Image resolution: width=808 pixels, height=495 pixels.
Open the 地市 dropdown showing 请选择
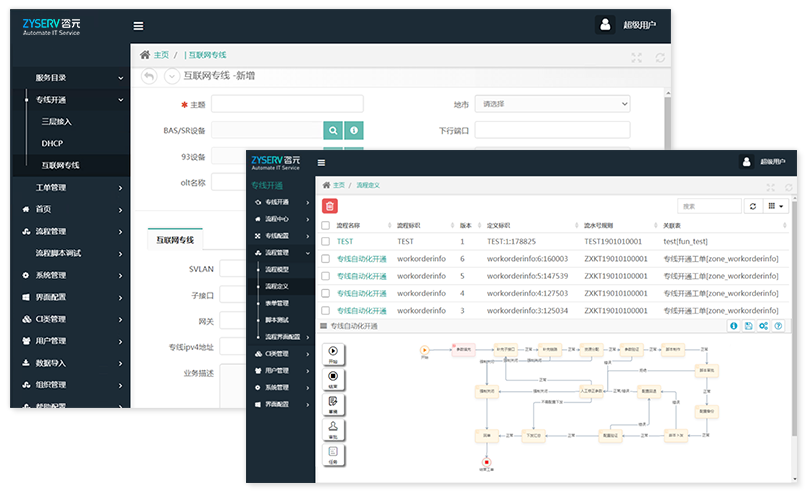point(552,104)
